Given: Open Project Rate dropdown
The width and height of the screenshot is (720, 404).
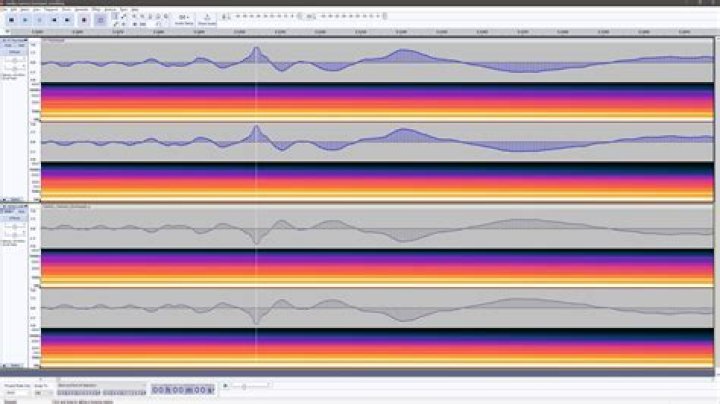Looking at the screenshot, I should point(17,393).
